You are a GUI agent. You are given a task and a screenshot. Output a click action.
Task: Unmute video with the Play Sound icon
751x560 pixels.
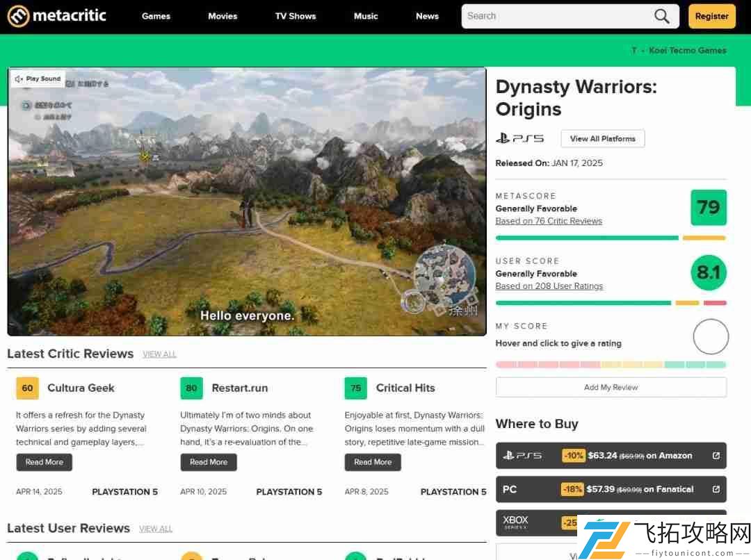19,79
